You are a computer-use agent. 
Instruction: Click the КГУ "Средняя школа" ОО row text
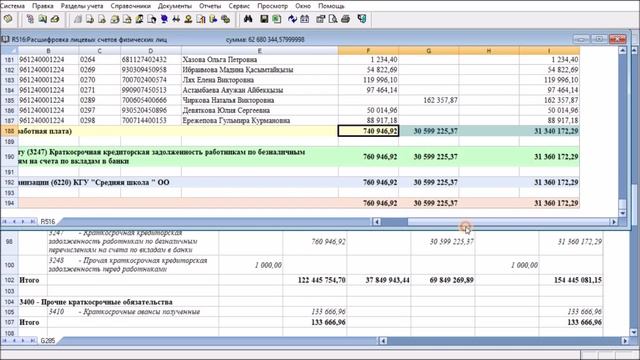coord(94,182)
